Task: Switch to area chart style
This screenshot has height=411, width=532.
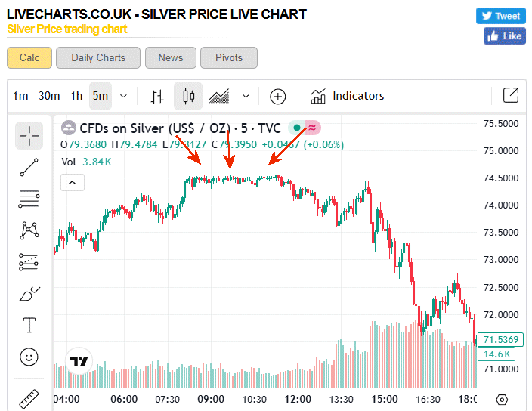Action: tap(219, 96)
